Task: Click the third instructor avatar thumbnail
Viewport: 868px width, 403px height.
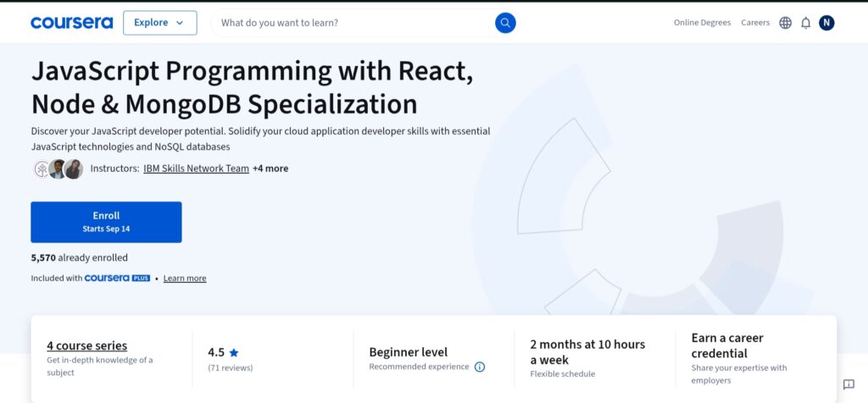Action: click(73, 169)
